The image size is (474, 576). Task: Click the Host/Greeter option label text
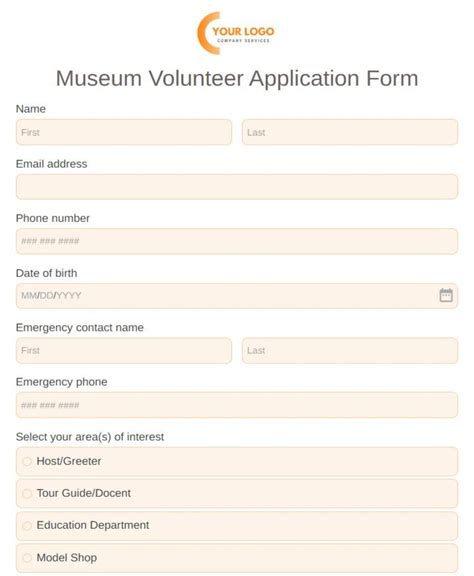69,461
